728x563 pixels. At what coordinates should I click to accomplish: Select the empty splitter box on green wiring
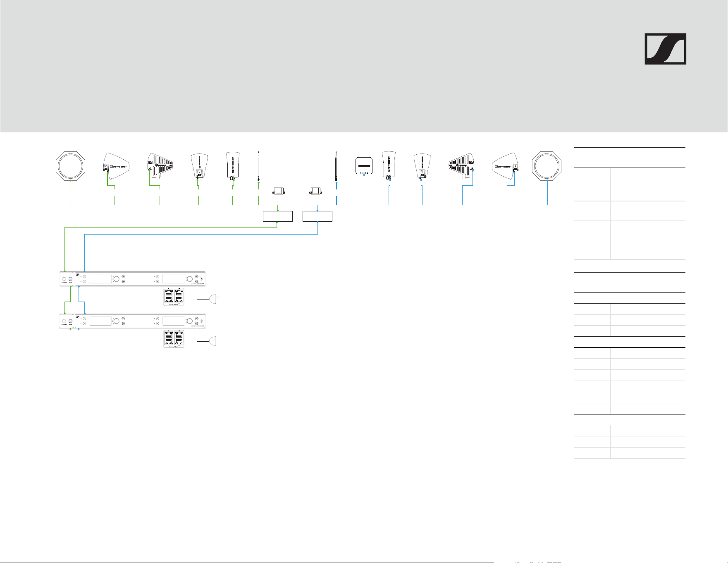point(278,216)
